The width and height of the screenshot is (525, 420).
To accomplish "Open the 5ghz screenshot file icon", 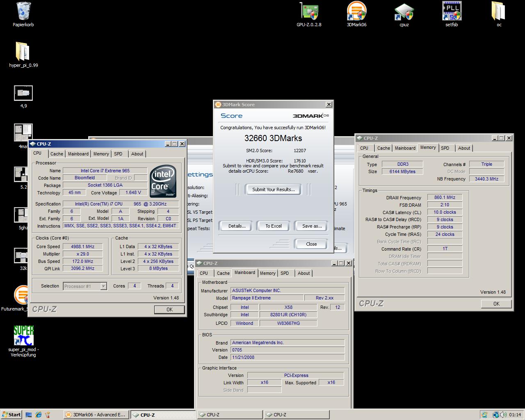I will tap(21, 215).
